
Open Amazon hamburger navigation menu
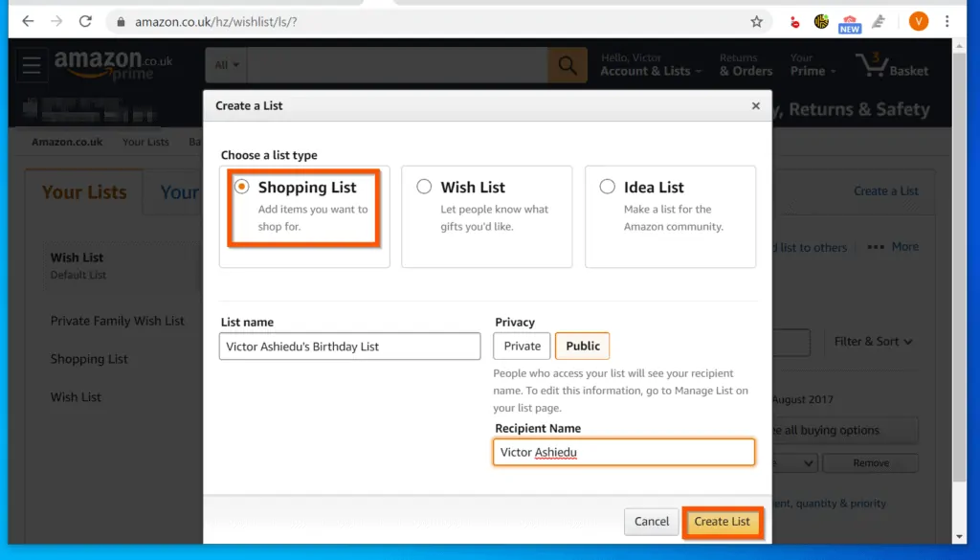point(32,65)
